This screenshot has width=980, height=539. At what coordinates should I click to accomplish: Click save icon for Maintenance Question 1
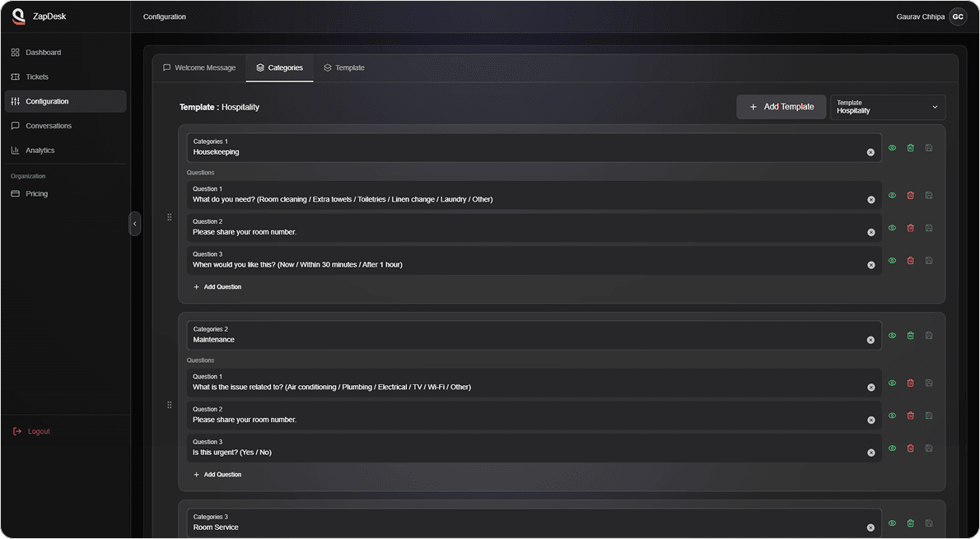point(929,383)
